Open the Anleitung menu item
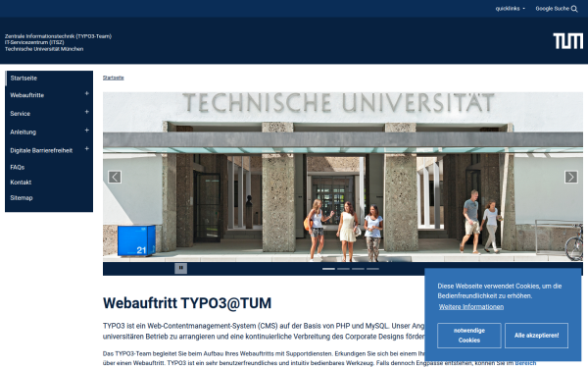The height and width of the screenshot is (368, 588). pyautogui.click(x=24, y=132)
